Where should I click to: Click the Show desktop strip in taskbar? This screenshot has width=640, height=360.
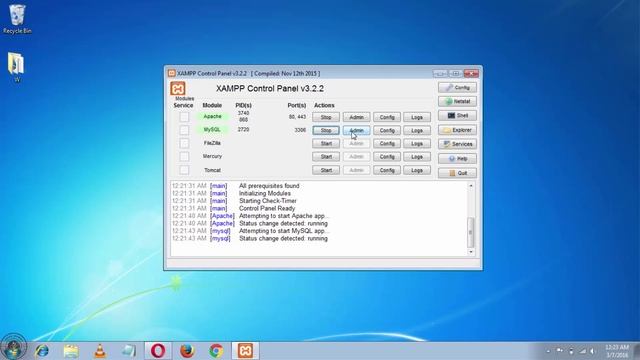click(x=637, y=351)
